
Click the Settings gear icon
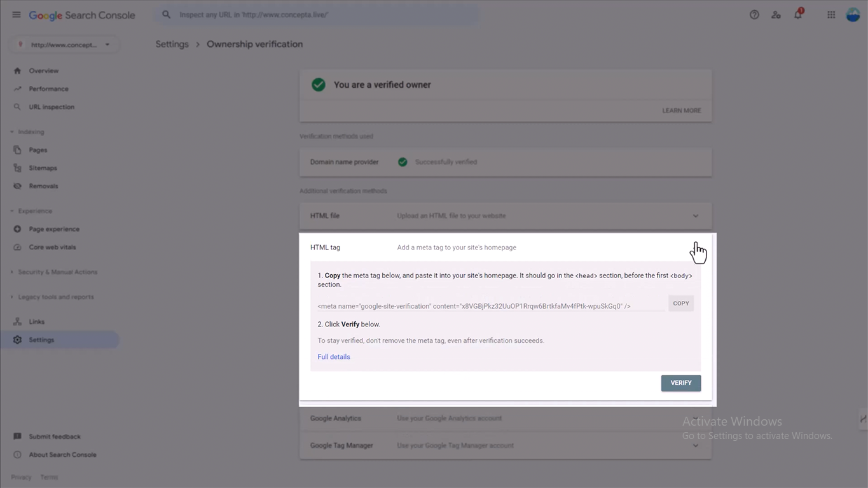[x=17, y=340]
